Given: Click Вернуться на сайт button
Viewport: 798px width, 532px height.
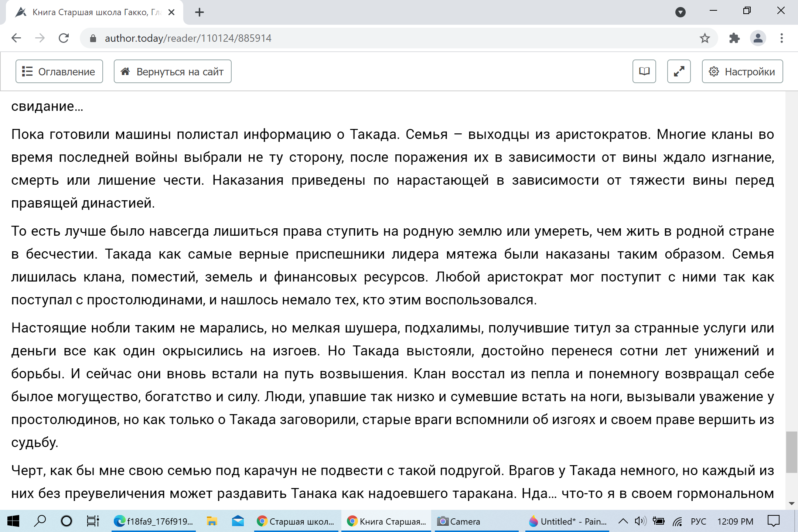Looking at the screenshot, I should coord(173,71).
